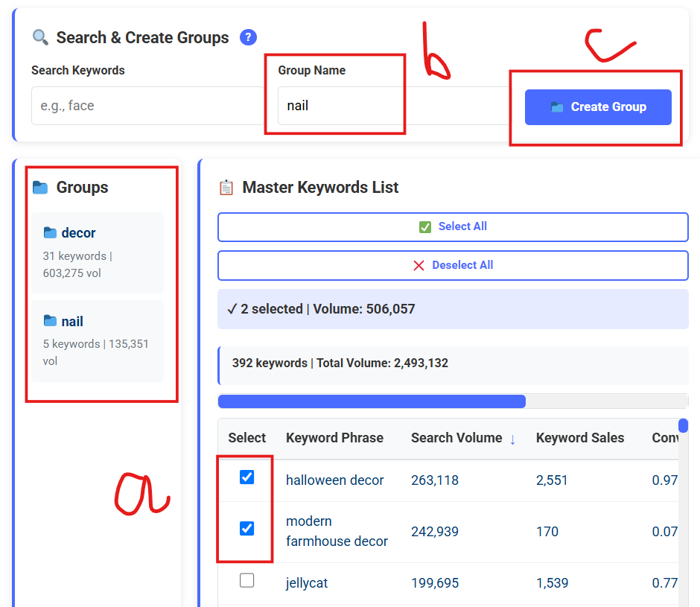Uncheck the halloween decor checkbox
Image resolution: width=700 pixels, height=607 pixels.
point(246,477)
